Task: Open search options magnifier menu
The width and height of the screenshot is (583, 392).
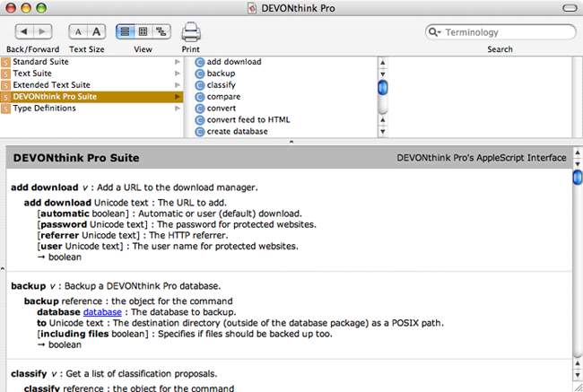Action: tap(434, 32)
